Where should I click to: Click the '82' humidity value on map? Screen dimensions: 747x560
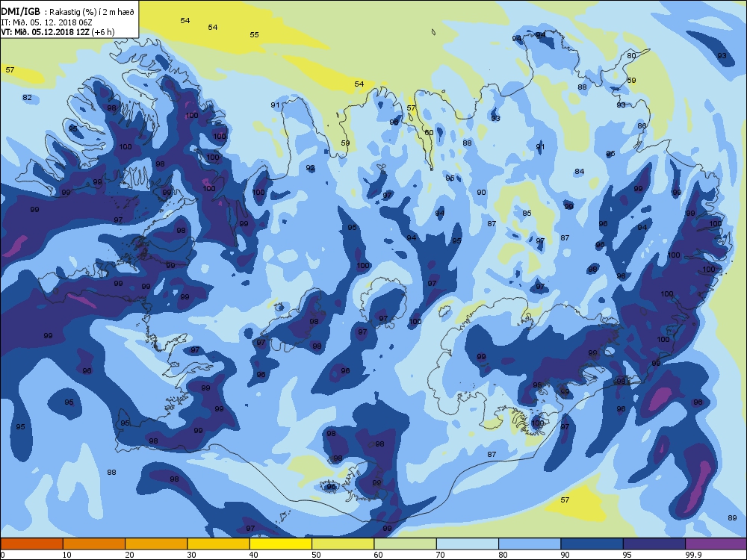(x=27, y=98)
